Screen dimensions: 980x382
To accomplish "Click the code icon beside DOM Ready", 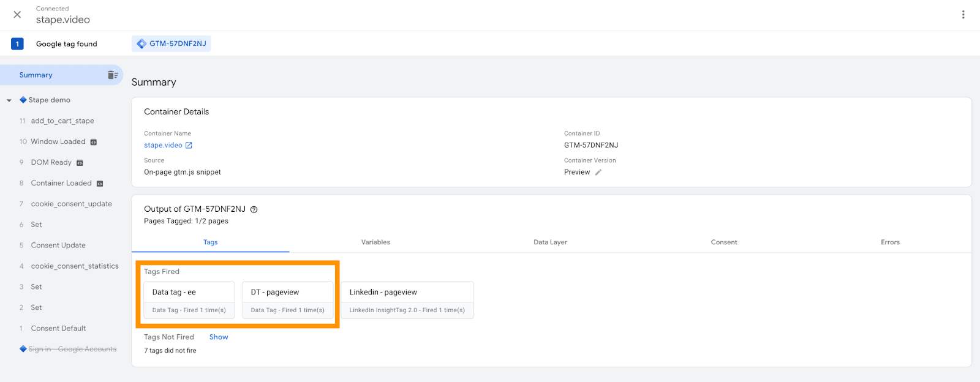I will (80, 163).
